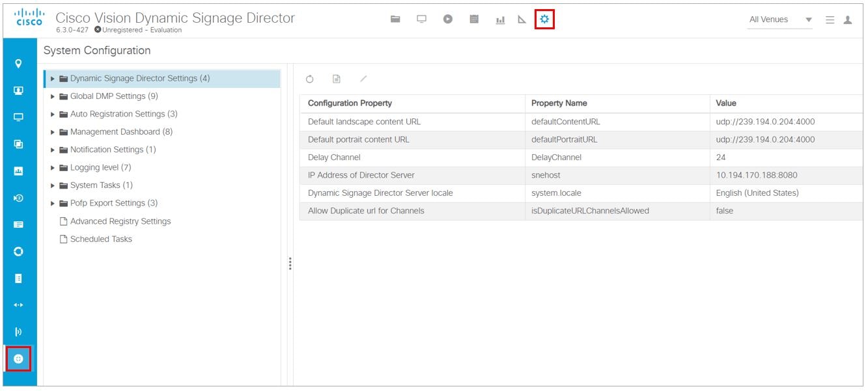
Task: Select System Tasks (1) node
Action: coord(101,185)
